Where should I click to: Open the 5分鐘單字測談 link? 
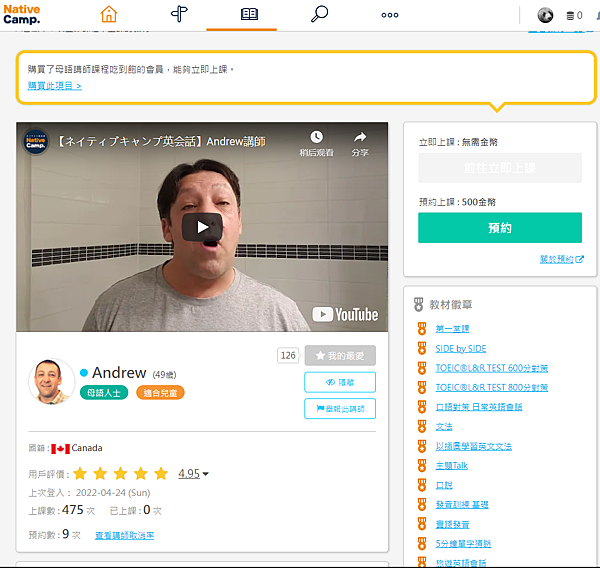tap(463, 544)
